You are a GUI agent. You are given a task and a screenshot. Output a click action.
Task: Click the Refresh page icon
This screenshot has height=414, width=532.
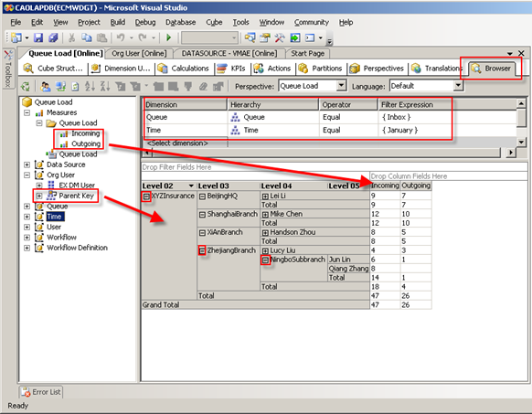tap(75, 87)
